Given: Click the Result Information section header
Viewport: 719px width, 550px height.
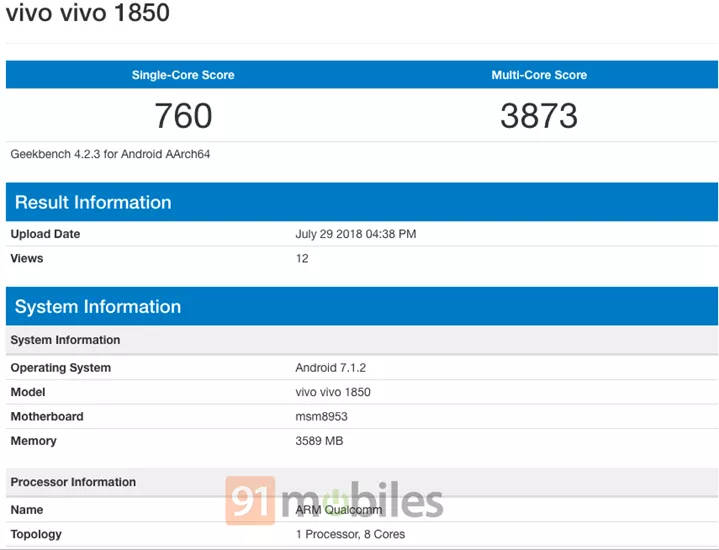Looking at the screenshot, I should [93, 202].
